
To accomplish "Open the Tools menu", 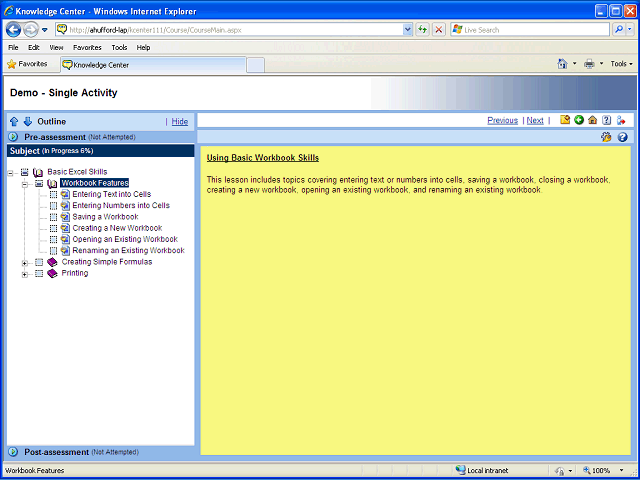I will pos(119,47).
